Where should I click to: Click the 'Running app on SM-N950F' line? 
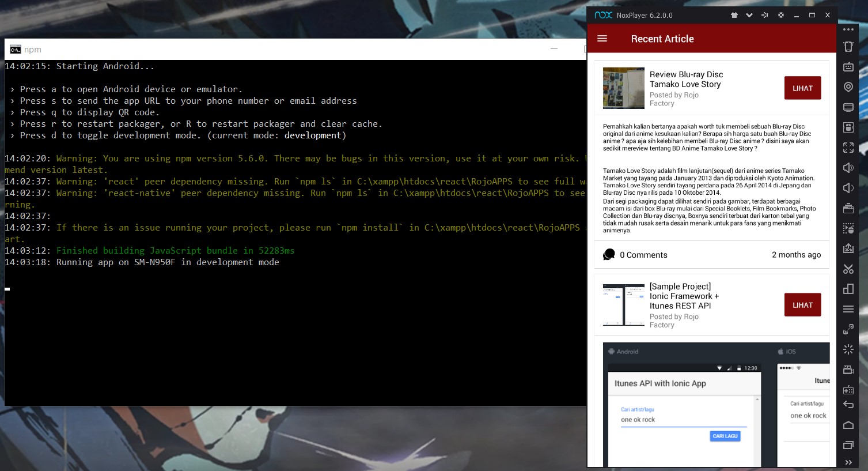tap(168, 262)
